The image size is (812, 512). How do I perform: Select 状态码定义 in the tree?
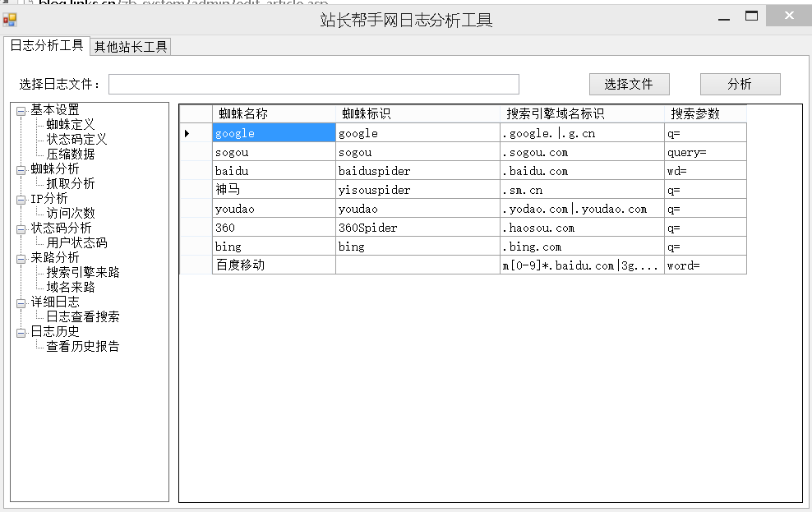coord(76,139)
